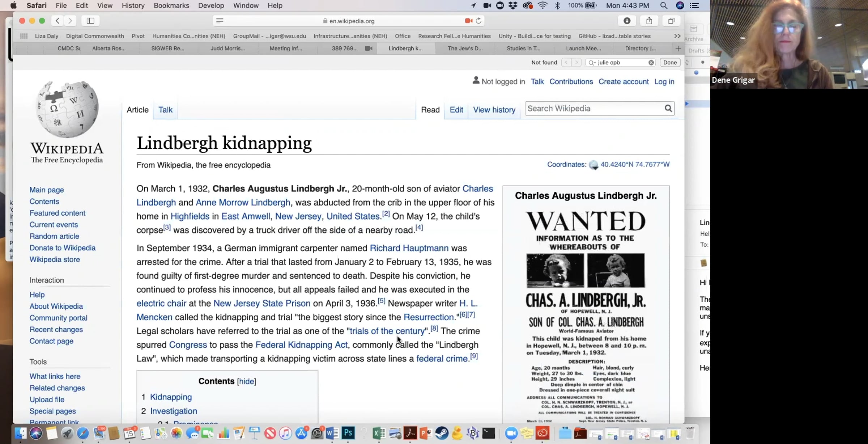Open Safari downloads icon
Image resolution: width=868 pixels, height=444 pixels.
point(627,21)
